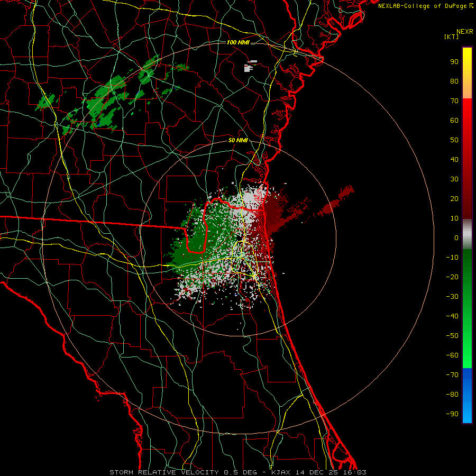476x476 pixels.
Task: Click the -50 value on the velocity scale
Action: (x=452, y=336)
